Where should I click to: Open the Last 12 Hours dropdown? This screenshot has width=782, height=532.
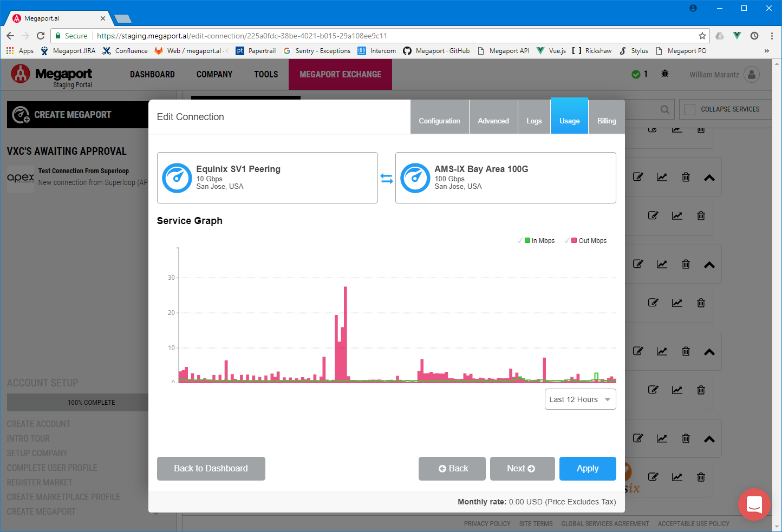point(580,399)
